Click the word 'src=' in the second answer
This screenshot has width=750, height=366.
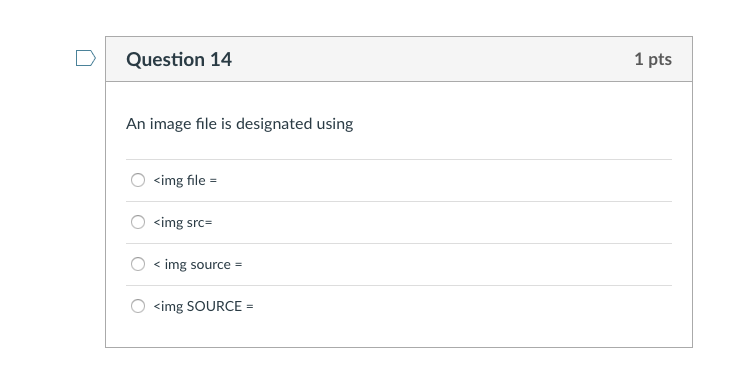click(199, 222)
